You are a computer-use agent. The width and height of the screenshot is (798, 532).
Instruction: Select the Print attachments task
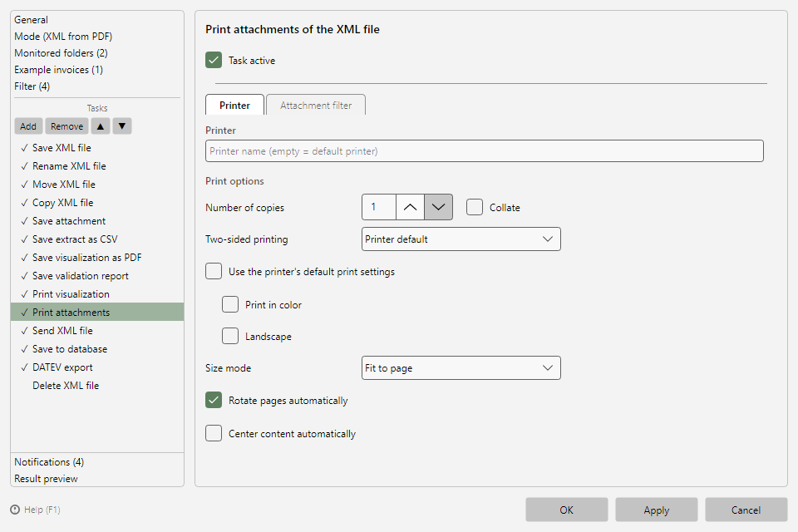(x=97, y=312)
